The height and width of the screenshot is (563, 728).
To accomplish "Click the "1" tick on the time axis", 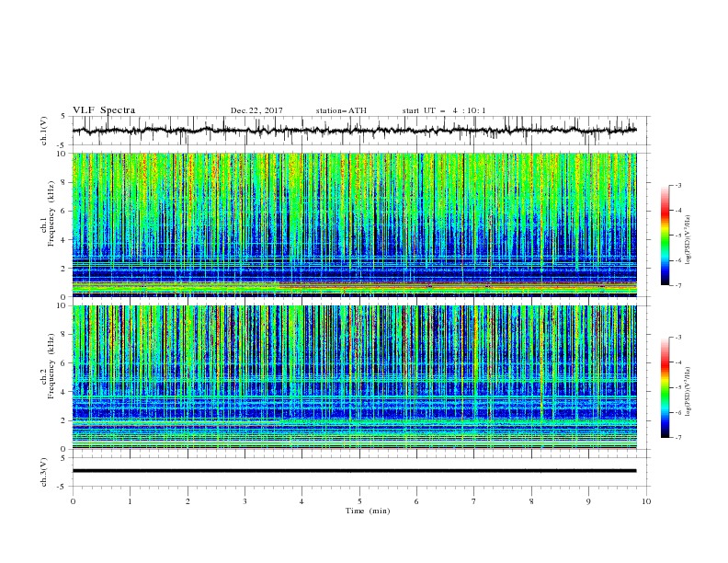I will pos(130,501).
